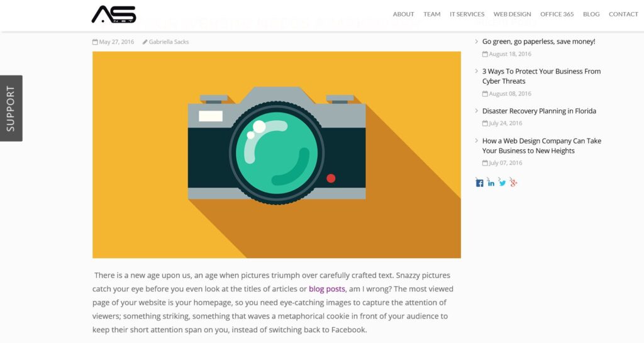Navigate to WEB DESIGN in the navbar
Screen dimensions: 644x343
pos(512,14)
